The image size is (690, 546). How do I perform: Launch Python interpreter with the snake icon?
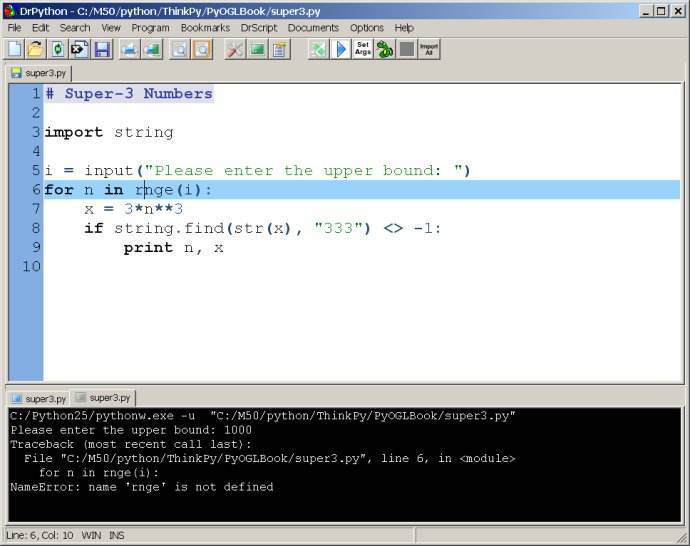click(x=385, y=49)
